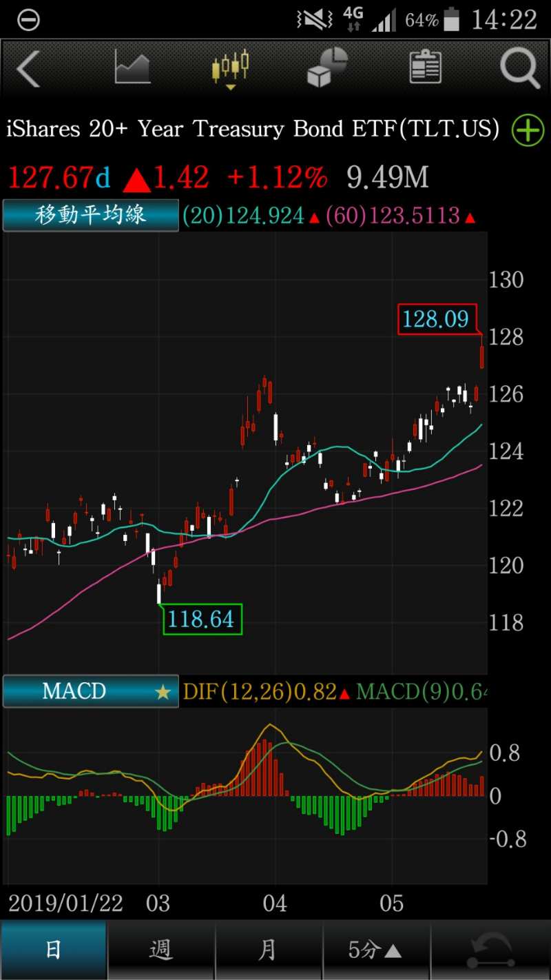Tap the (20)124.924 moving average value
The width and height of the screenshot is (551, 980).
pyautogui.click(x=244, y=216)
